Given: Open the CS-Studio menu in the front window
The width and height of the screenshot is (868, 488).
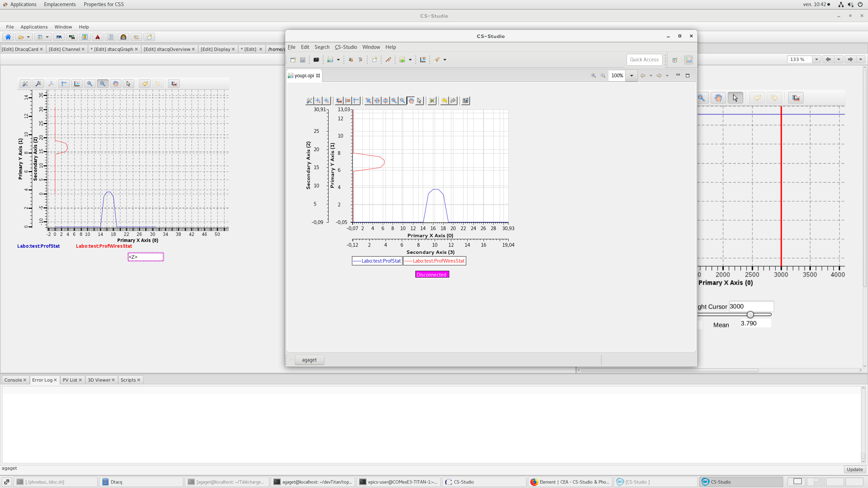Looking at the screenshot, I should tap(346, 47).
